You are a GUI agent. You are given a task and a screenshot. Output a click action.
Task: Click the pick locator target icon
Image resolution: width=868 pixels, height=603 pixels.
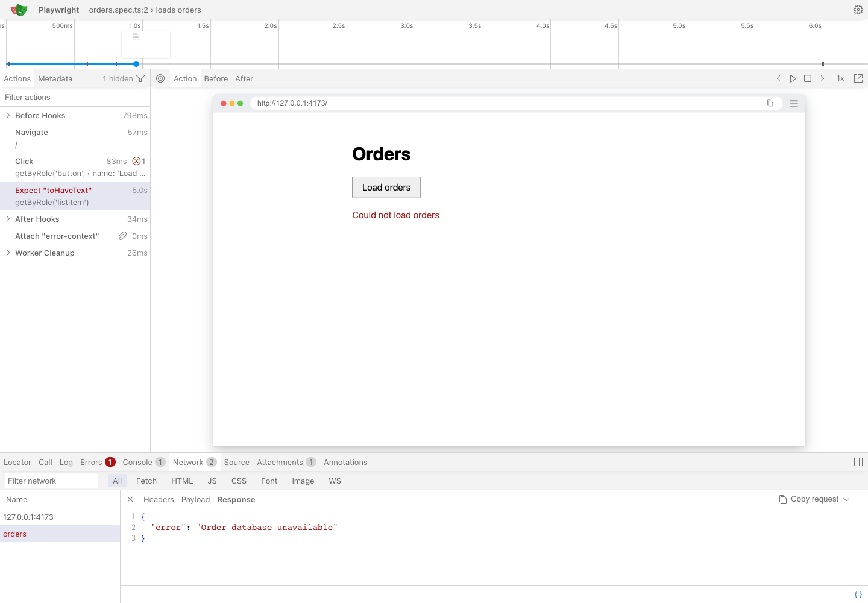[x=160, y=78]
